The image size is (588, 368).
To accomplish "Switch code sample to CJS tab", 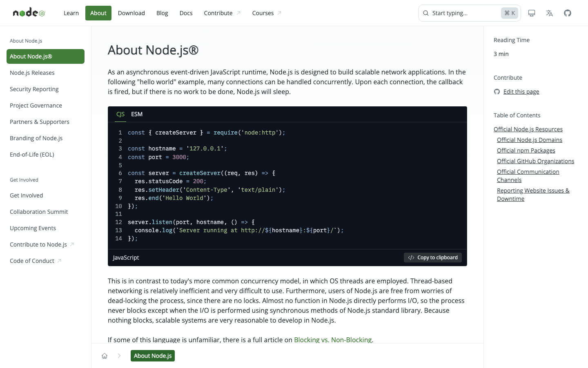I will click(120, 114).
